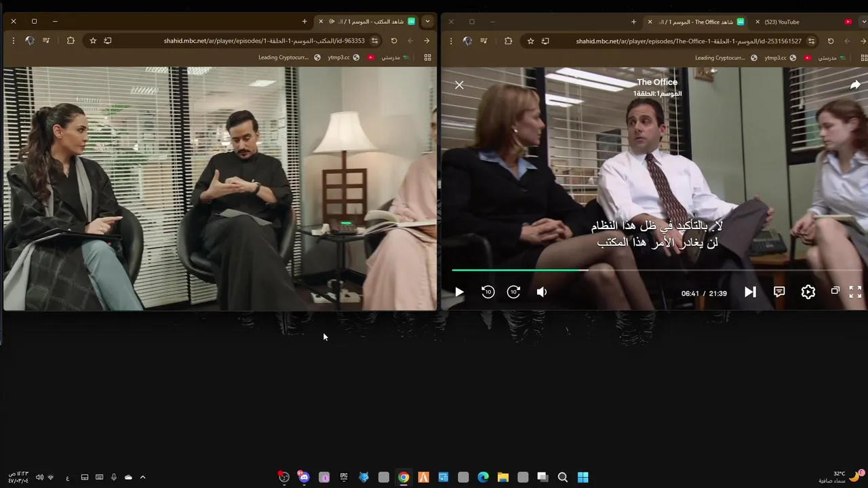Viewport: 868px width, 488px height.
Task: Share The Office episode using the arrow icon
Action: [x=855, y=85]
